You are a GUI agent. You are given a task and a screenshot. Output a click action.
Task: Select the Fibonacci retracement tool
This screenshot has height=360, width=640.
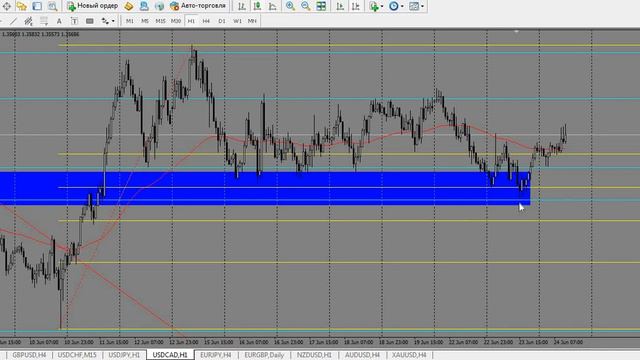[44, 21]
